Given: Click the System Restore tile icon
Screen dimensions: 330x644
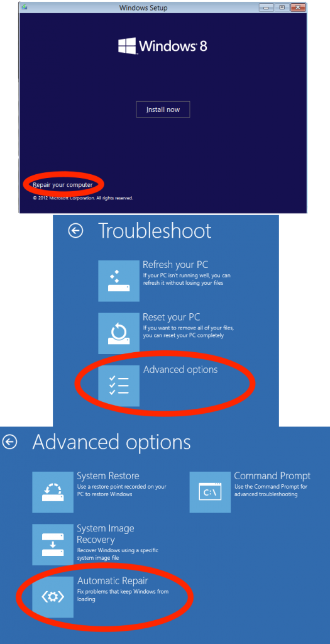Looking at the screenshot, I should tap(53, 492).
